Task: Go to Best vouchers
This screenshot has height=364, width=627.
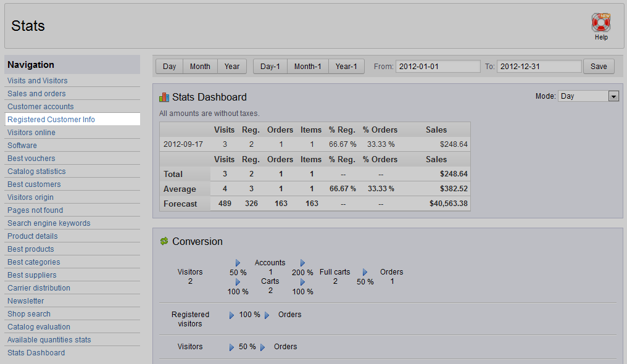Action: coord(31,159)
